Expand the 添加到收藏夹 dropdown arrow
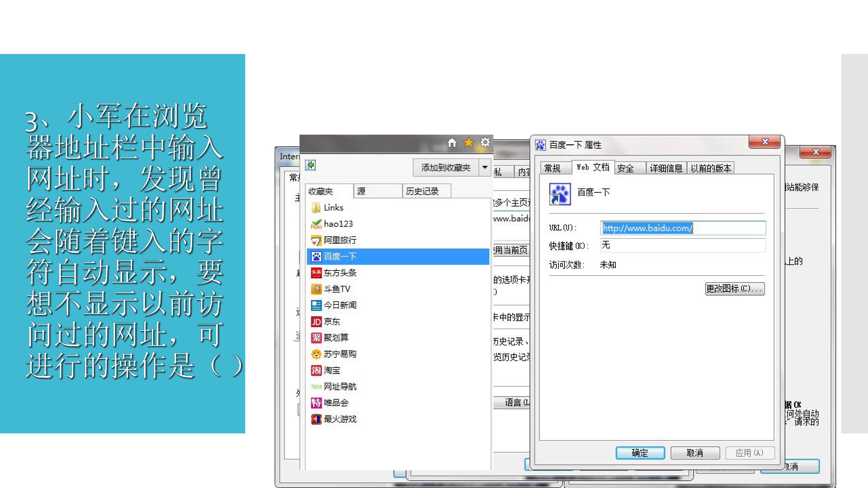The image size is (868, 488). coord(485,167)
